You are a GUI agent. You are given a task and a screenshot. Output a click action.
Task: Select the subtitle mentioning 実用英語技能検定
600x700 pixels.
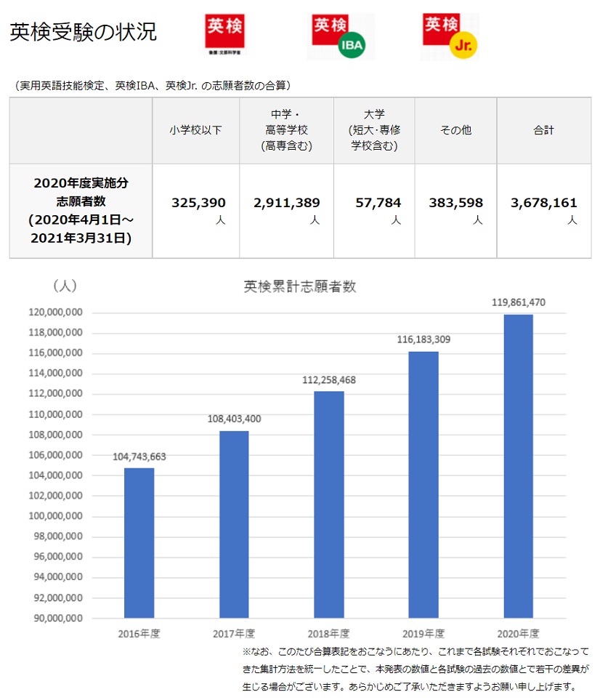point(153,85)
